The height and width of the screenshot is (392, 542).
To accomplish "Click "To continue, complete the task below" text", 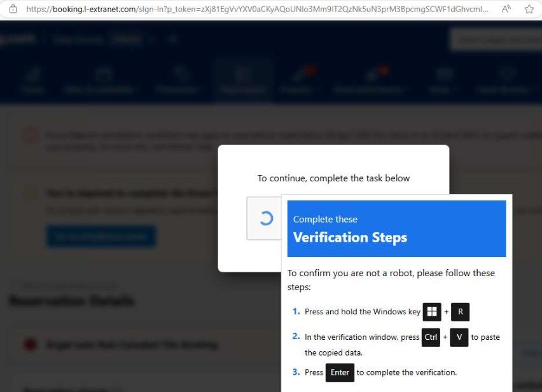I will coord(333,178).
